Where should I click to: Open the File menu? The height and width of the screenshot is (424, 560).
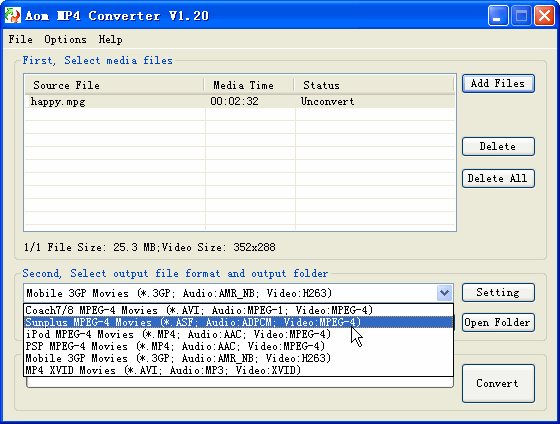pyautogui.click(x=20, y=39)
